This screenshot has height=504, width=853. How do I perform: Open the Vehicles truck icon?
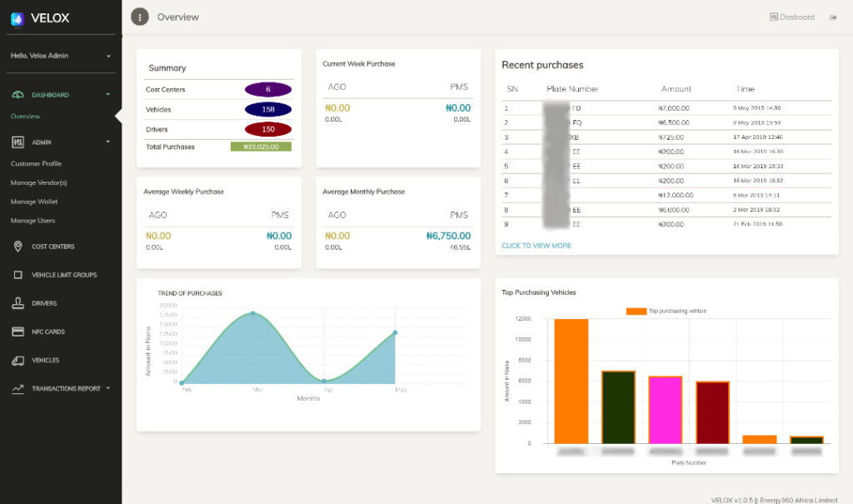pyautogui.click(x=18, y=360)
